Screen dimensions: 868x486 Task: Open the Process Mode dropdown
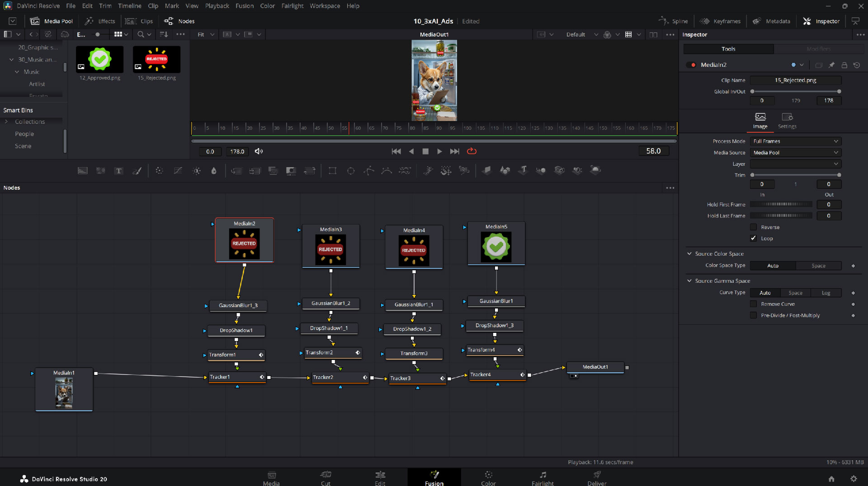pyautogui.click(x=795, y=141)
